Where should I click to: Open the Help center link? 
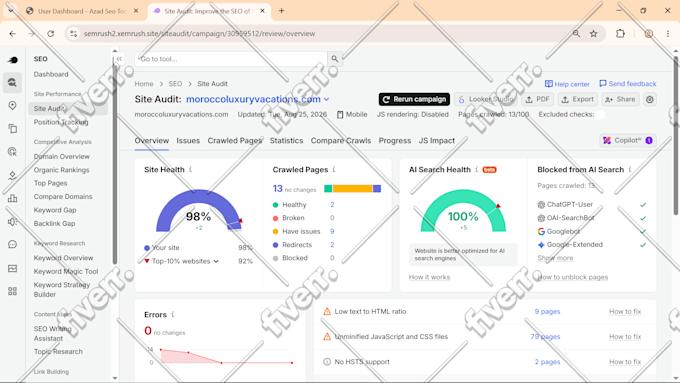[x=567, y=84]
